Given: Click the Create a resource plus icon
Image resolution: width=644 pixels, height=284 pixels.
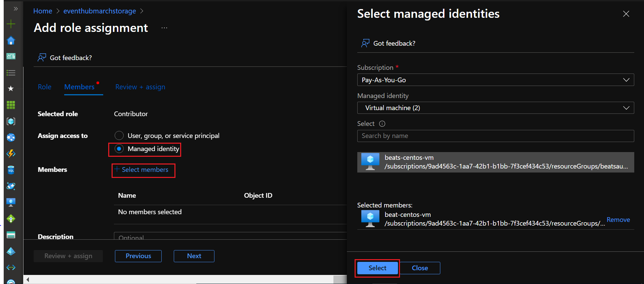Looking at the screenshot, I should 11,24.
